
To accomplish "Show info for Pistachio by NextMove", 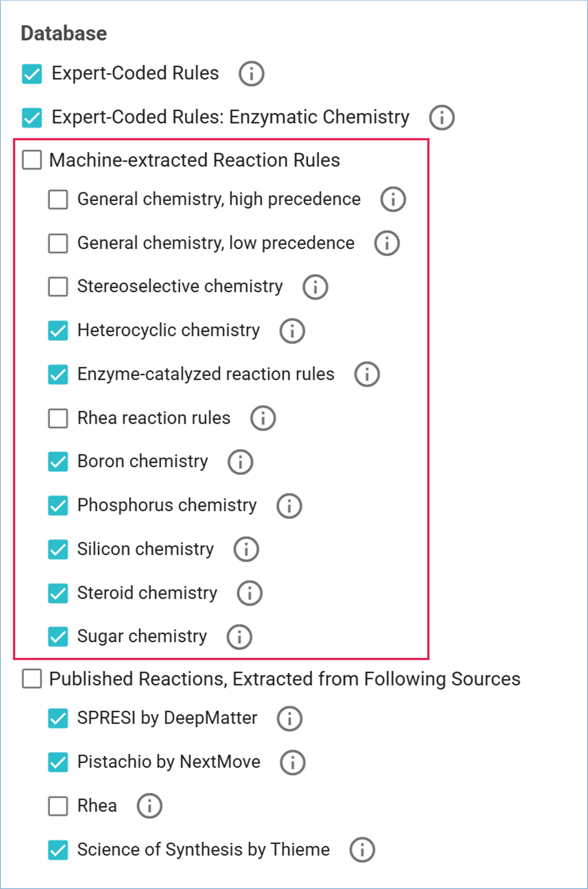I will click(x=293, y=763).
